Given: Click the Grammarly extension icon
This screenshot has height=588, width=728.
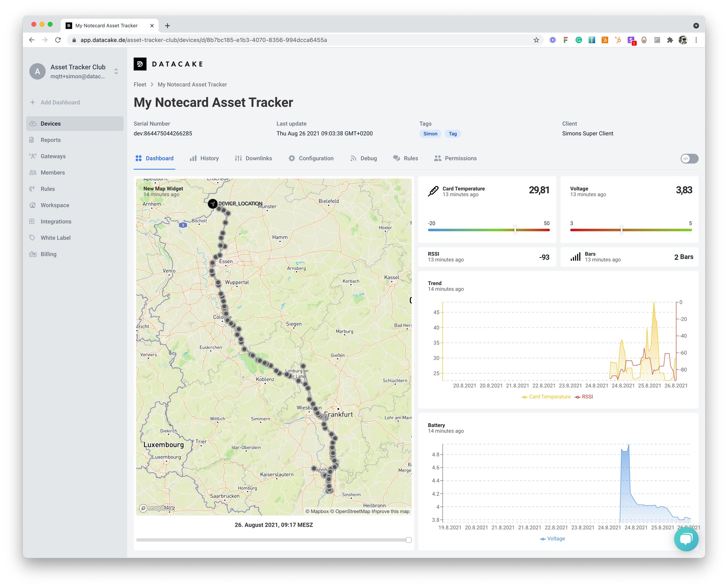Looking at the screenshot, I should (x=579, y=40).
